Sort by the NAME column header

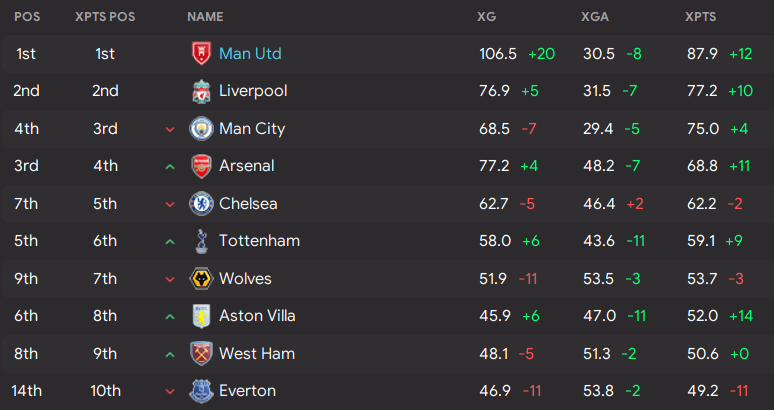tap(205, 17)
